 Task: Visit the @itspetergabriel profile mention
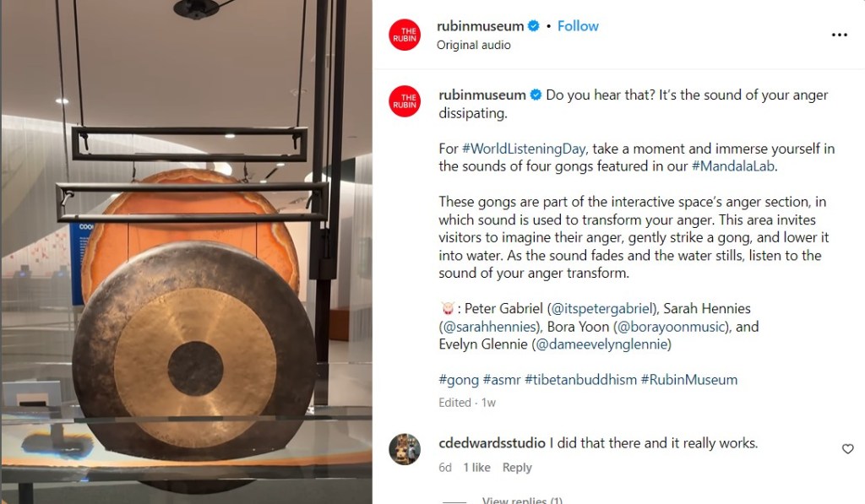click(x=602, y=309)
